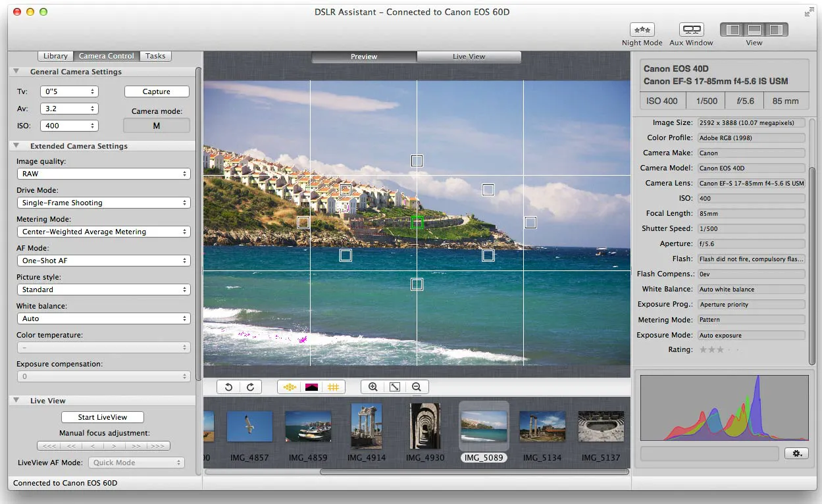The width and height of the screenshot is (822, 504).
Task: Toggle bottom panel view button
Action: [x=754, y=30]
